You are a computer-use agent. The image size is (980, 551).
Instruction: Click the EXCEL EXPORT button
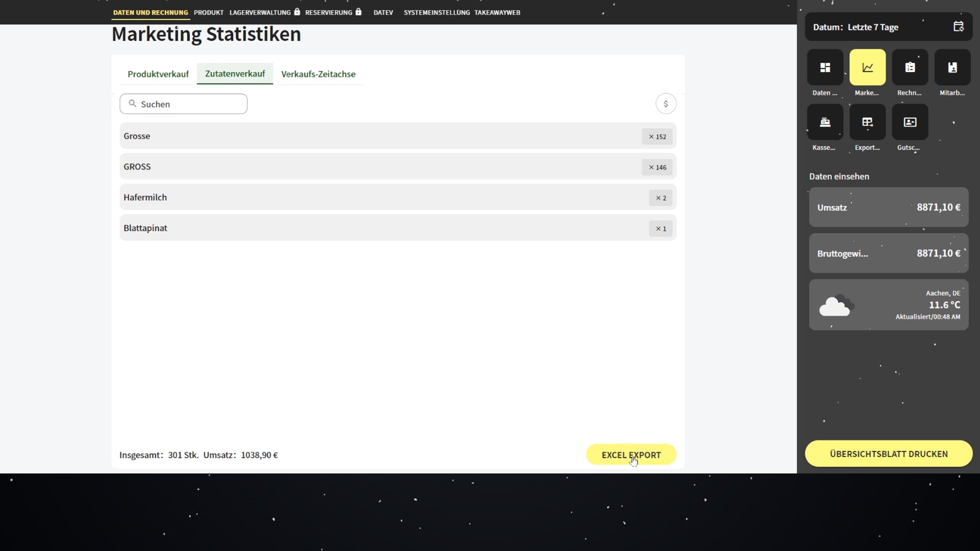click(631, 455)
